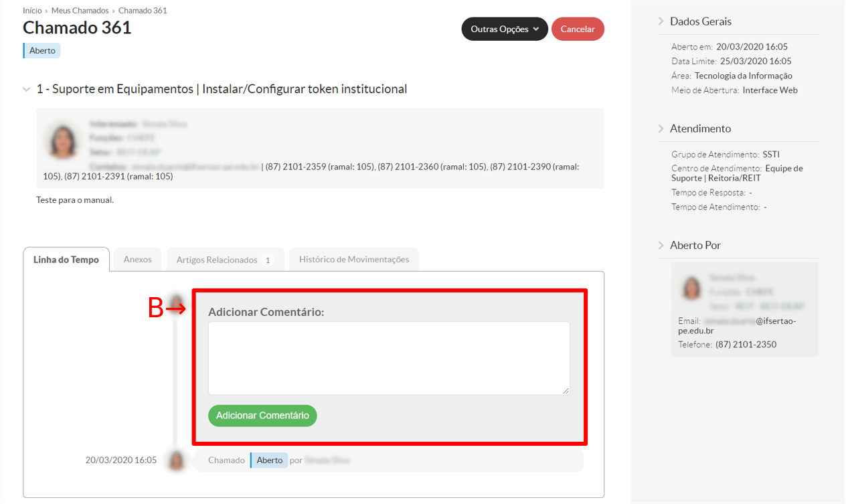Click the green Adicionar Comentário button
846x504 pixels.
click(262, 416)
